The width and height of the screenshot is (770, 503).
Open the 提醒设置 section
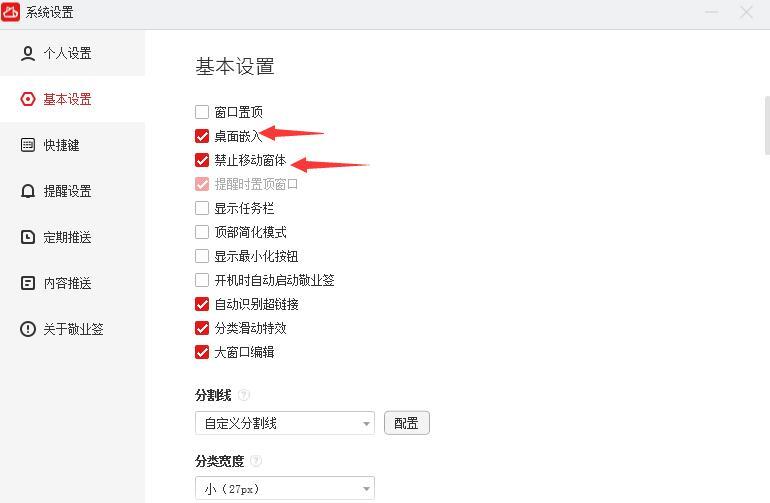pyautogui.click(x=67, y=191)
